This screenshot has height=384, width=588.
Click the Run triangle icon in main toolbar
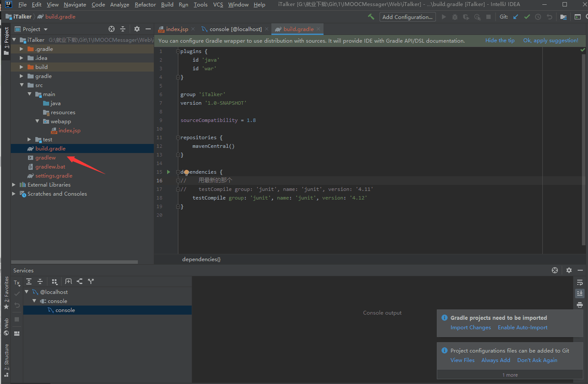(x=444, y=17)
